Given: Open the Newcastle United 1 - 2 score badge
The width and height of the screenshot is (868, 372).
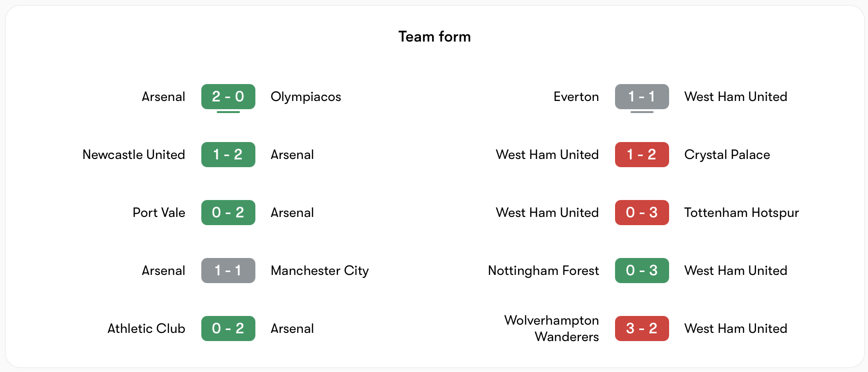Looking at the screenshot, I should tap(228, 155).
